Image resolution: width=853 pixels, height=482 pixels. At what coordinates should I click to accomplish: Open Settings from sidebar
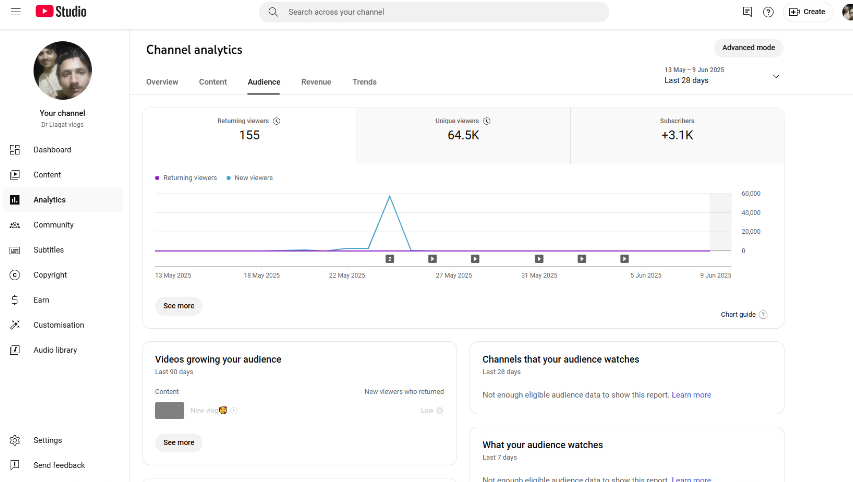click(63, 440)
